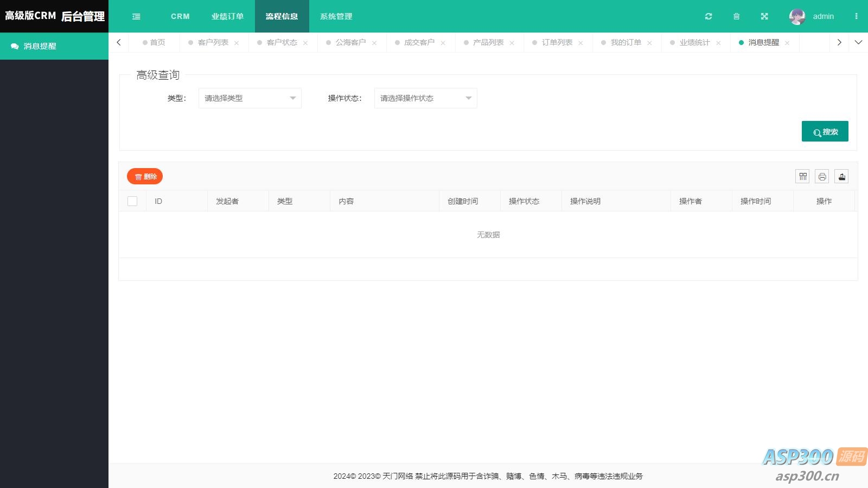Click the refresh icon in the header

coord(709,16)
